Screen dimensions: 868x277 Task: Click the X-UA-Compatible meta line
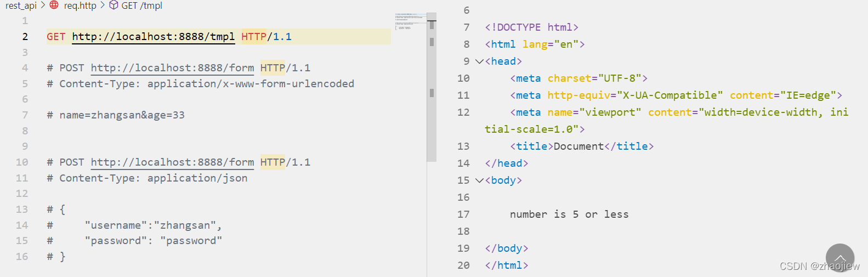pyautogui.click(x=676, y=95)
